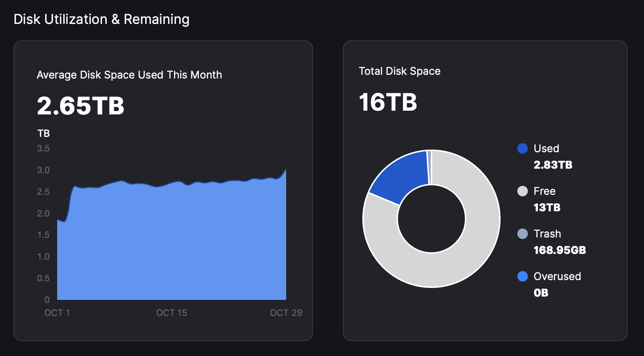This screenshot has width=644, height=356.
Task: Click the 16TB total disk figure
Action: 388,102
